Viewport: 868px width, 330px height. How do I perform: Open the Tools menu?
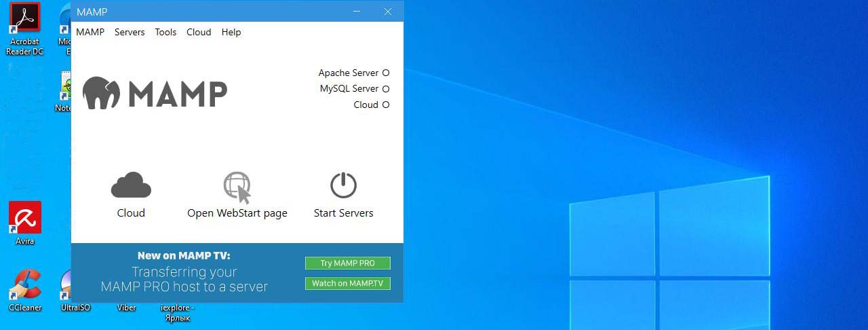click(165, 32)
